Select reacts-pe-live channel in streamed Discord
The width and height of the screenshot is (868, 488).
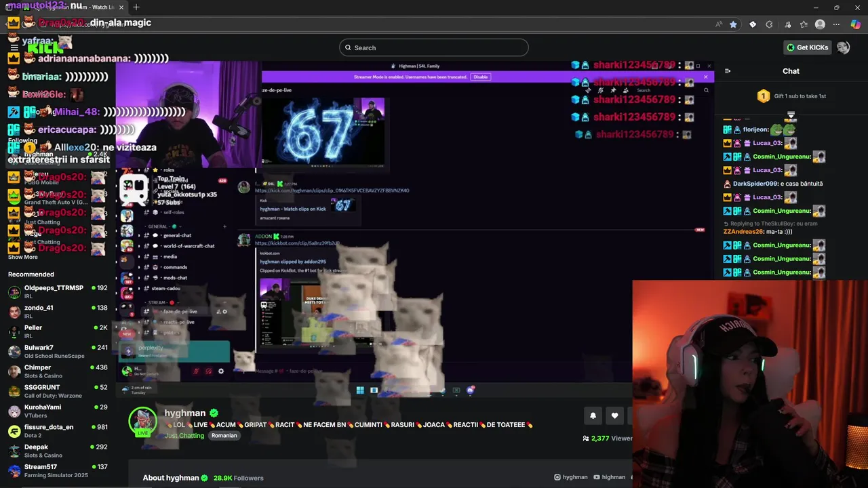click(178, 322)
